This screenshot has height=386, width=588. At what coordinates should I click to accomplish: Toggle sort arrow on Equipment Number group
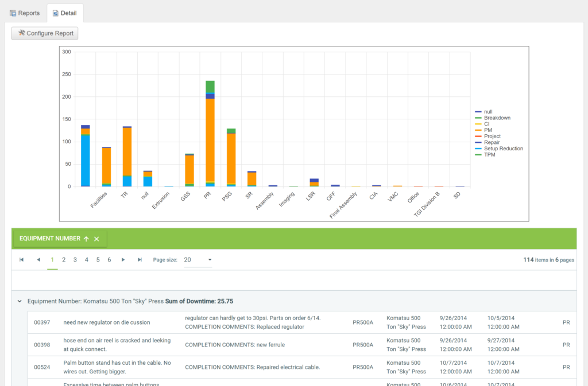click(x=86, y=239)
